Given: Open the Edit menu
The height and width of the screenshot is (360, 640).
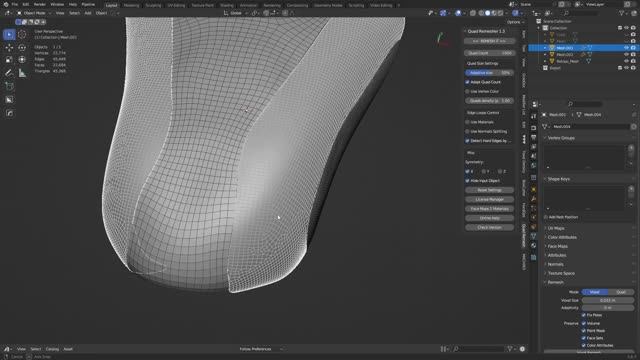Looking at the screenshot, I should pos(26,4).
